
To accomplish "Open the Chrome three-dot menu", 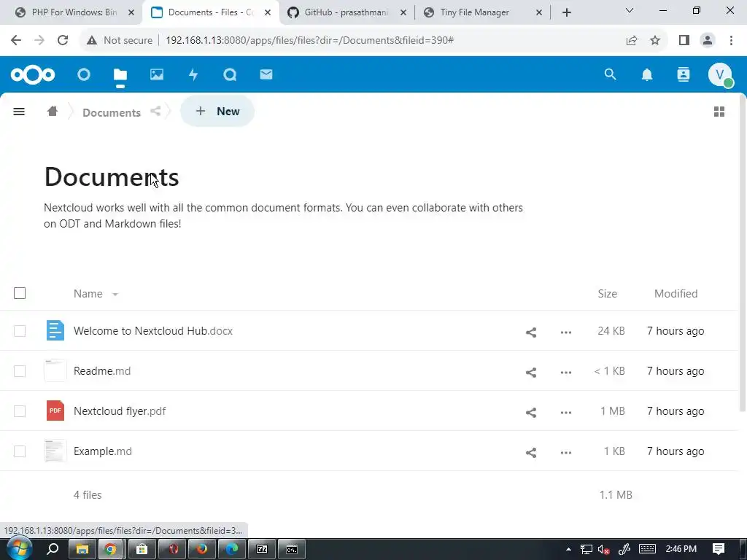I will pos(731,40).
